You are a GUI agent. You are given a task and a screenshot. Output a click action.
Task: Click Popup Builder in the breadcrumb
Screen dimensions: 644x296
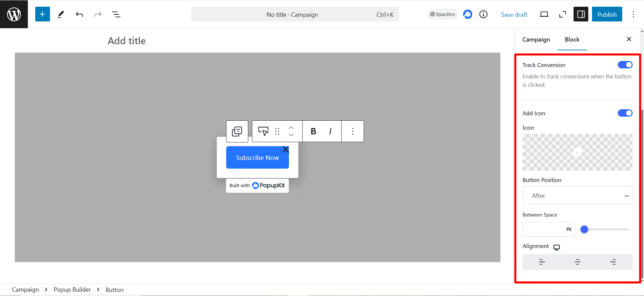tap(72, 290)
